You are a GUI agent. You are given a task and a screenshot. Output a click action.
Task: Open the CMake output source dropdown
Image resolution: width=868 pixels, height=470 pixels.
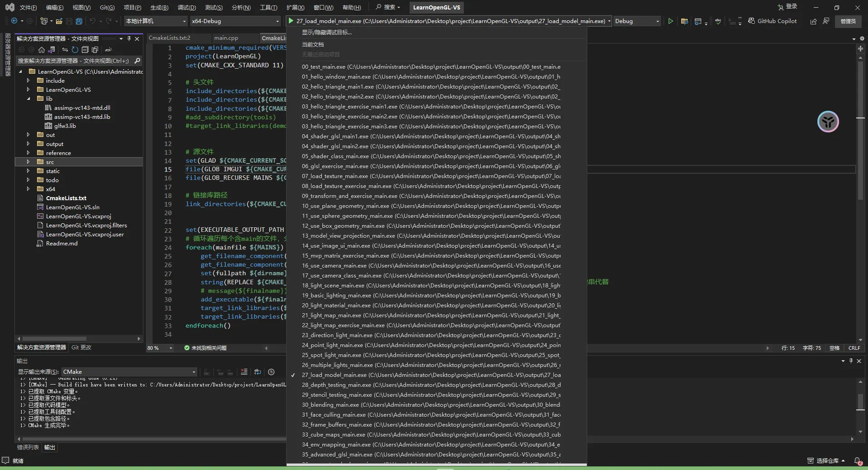click(x=129, y=372)
